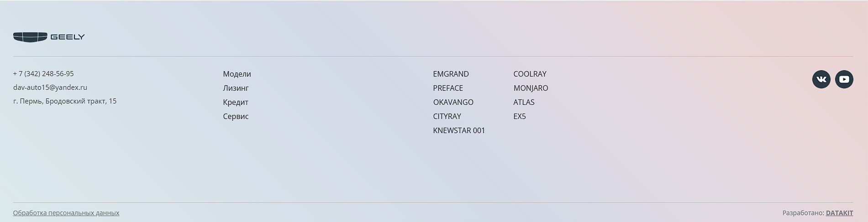868x222 pixels.
Task: Call the phone number +7 (342) 248-56-95
Action: tap(43, 73)
